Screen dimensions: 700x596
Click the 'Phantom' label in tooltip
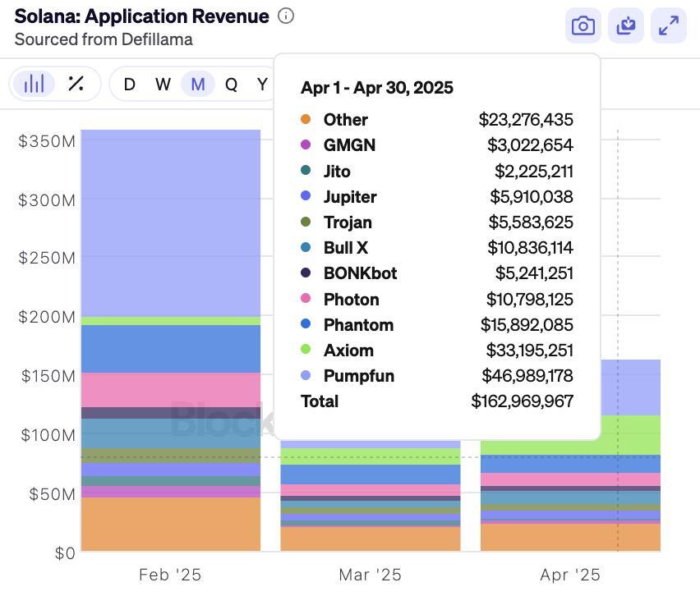click(358, 325)
